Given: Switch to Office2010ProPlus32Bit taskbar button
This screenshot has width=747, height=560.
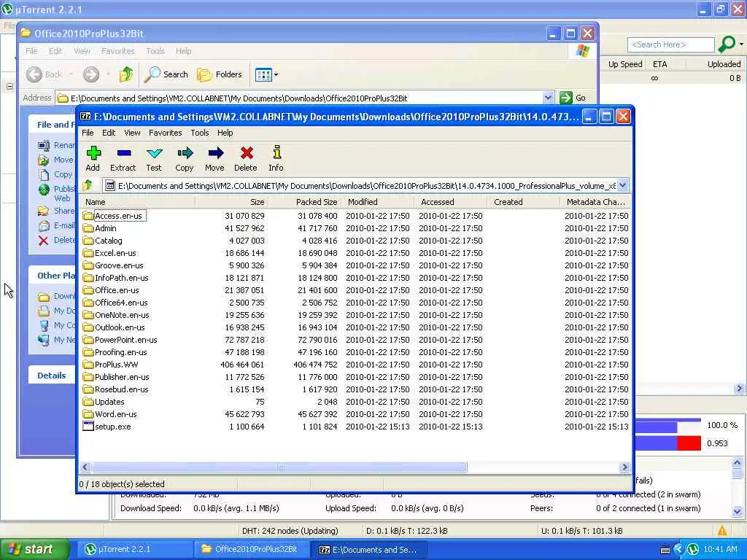Looking at the screenshot, I should [252, 549].
